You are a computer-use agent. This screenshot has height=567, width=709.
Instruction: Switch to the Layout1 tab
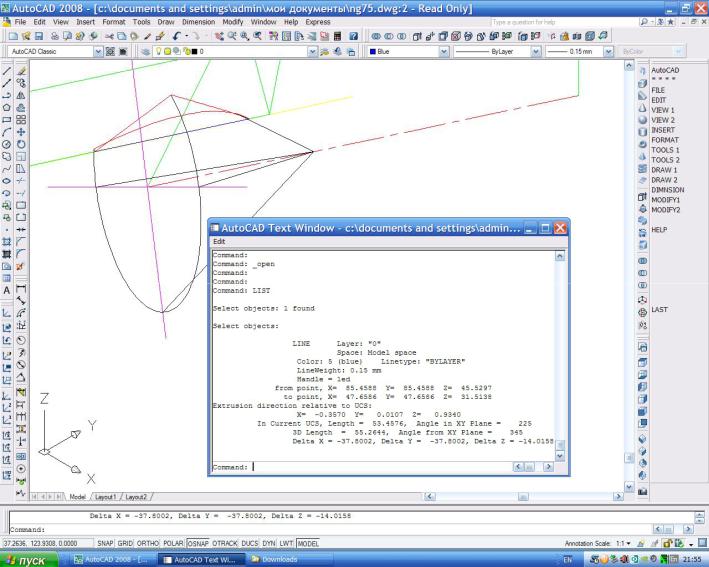[105, 496]
